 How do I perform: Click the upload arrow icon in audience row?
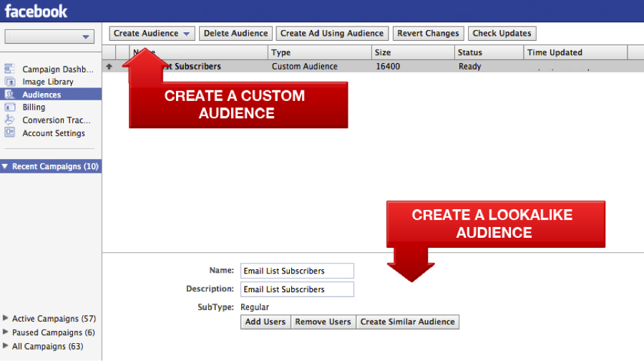tap(109, 66)
